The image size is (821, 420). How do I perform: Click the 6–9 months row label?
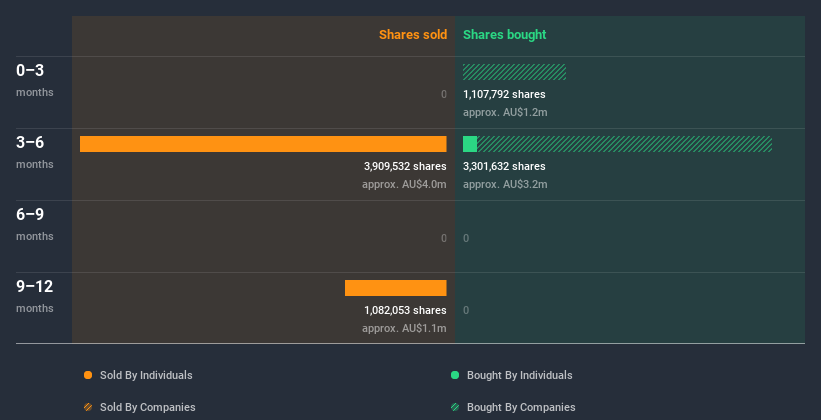35,224
